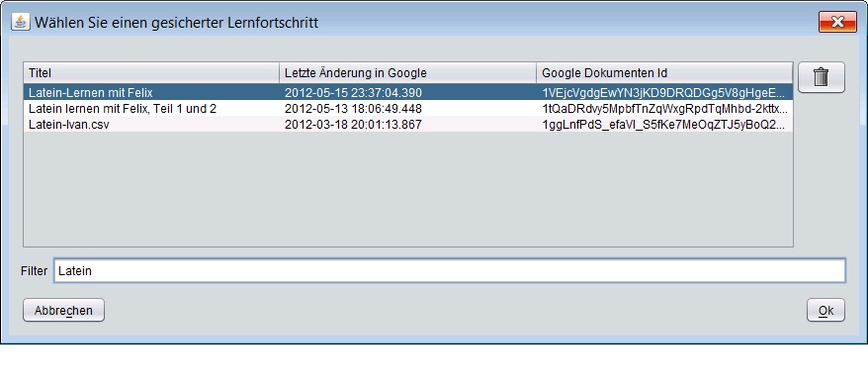Close the dialog with the red X
Screen dimensions: 868x391
837,22
